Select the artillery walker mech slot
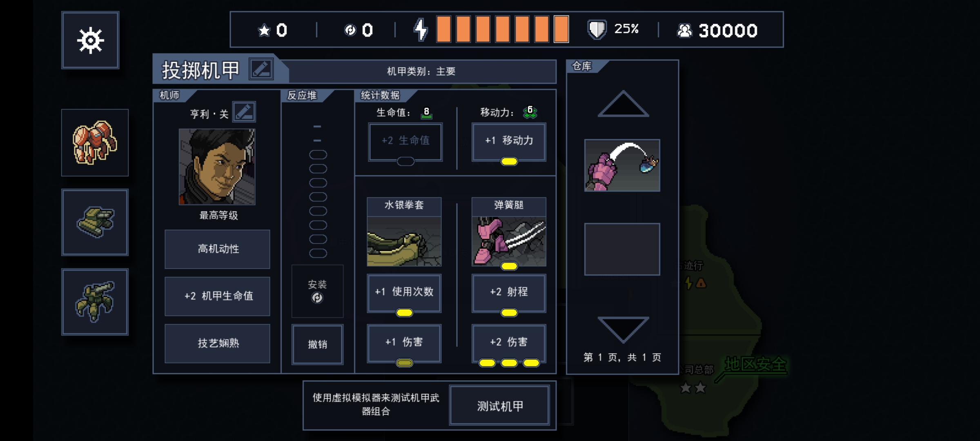The image size is (980, 441). pos(95,302)
